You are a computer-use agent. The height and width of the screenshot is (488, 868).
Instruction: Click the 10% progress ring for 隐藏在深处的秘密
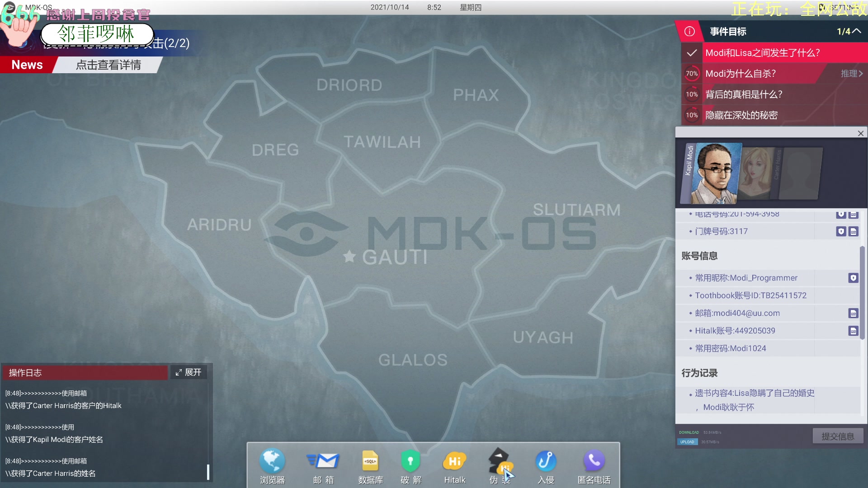(692, 115)
